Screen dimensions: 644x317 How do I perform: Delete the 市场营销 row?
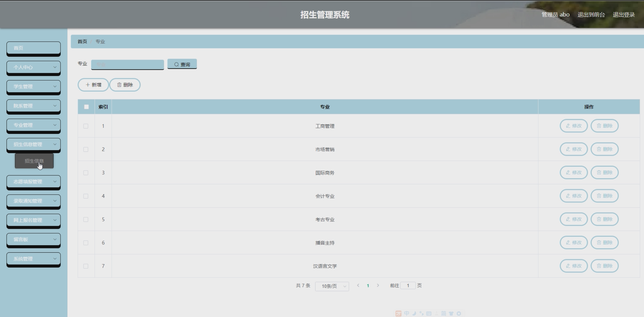pos(604,149)
